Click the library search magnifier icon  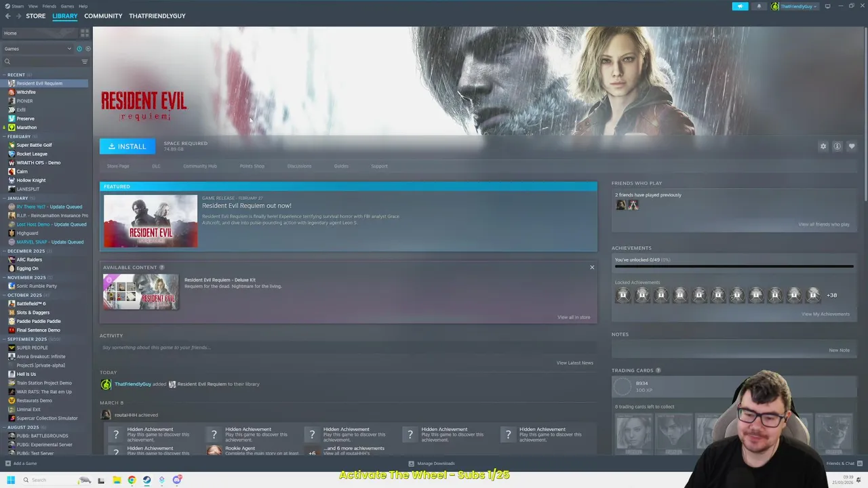7,62
